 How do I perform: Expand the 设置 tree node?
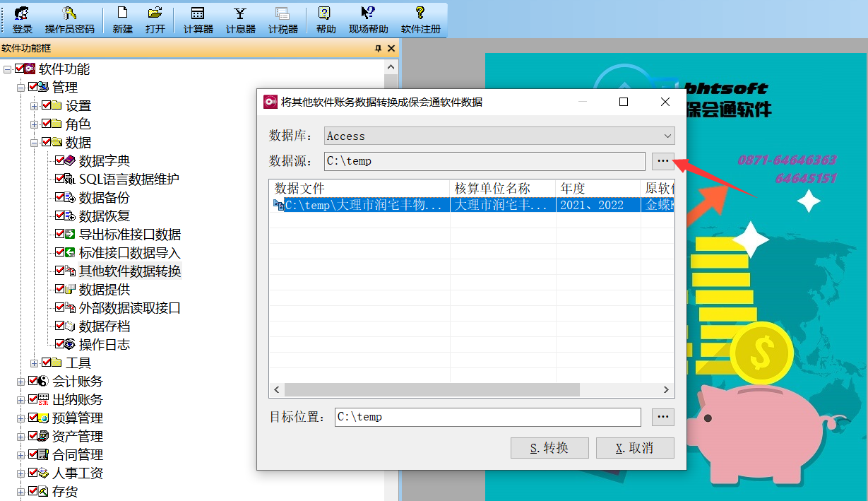coord(35,105)
